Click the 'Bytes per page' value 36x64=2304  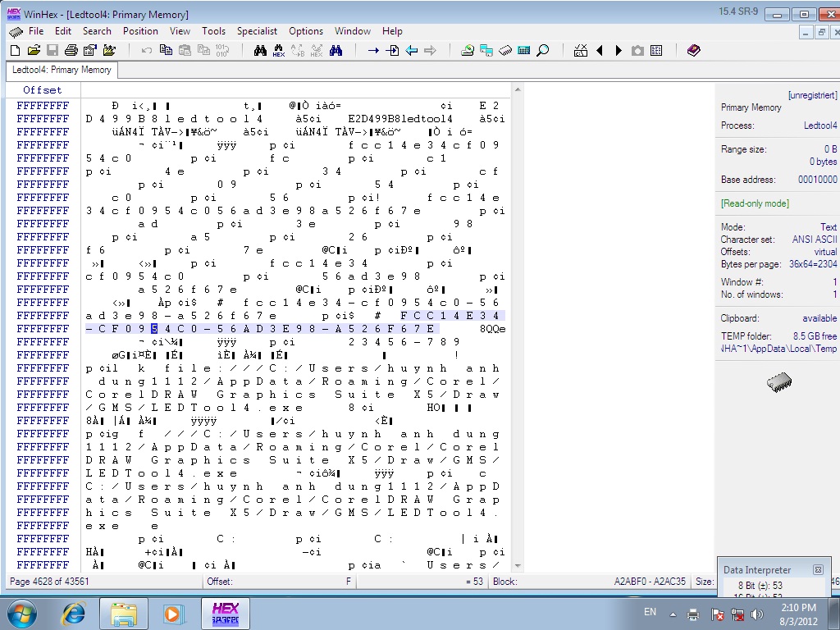(813, 264)
